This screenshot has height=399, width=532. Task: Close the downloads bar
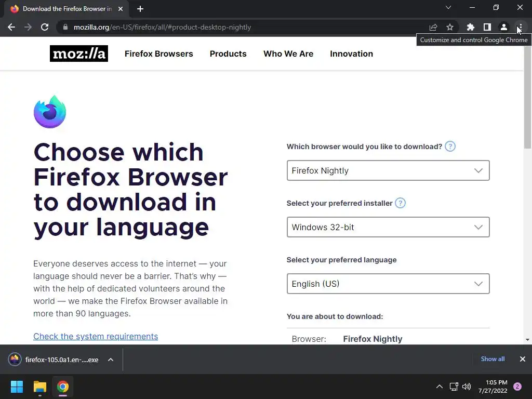point(523,359)
